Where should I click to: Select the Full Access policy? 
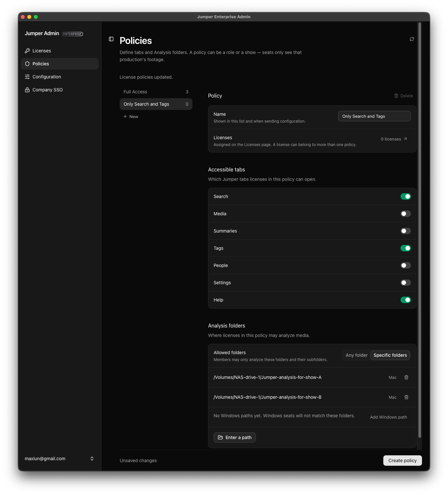[156, 92]
